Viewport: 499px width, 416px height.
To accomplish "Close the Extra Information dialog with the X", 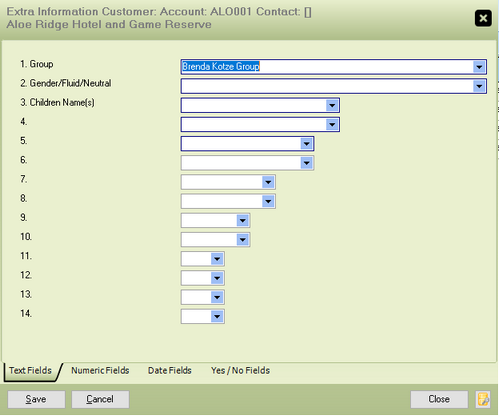I will [x=483, y=18].
